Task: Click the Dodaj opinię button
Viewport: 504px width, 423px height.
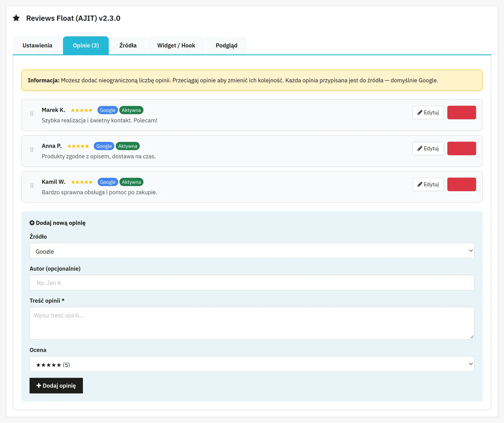Action: tap(56, 385)
